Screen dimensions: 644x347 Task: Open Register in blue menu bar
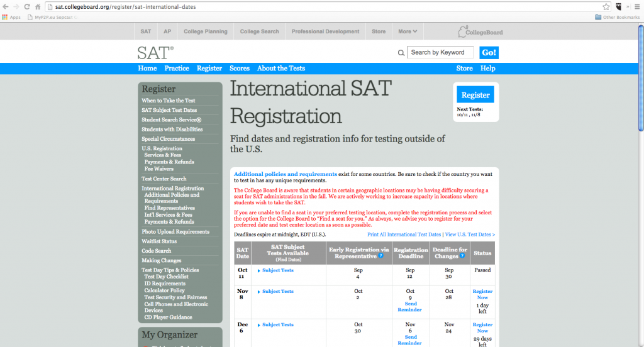tap(209, 68)
